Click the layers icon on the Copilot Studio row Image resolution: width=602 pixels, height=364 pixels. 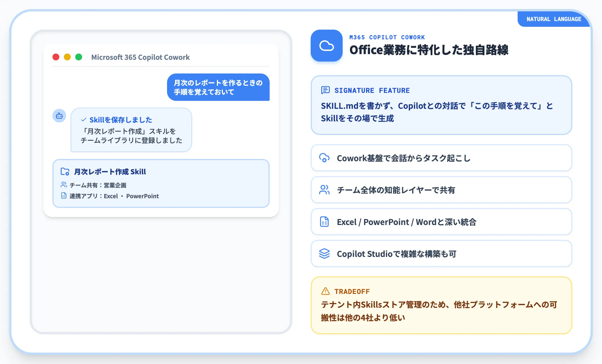[x=324, y=253]
